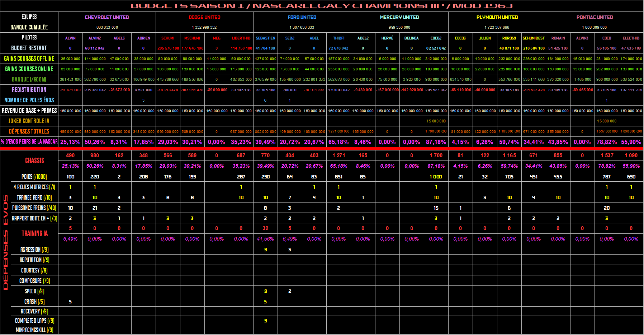Select the spreadsheet title BUDGETS SAISON 1
The image size is (644, 335).
pyautogui.click(x=321, y=6)
